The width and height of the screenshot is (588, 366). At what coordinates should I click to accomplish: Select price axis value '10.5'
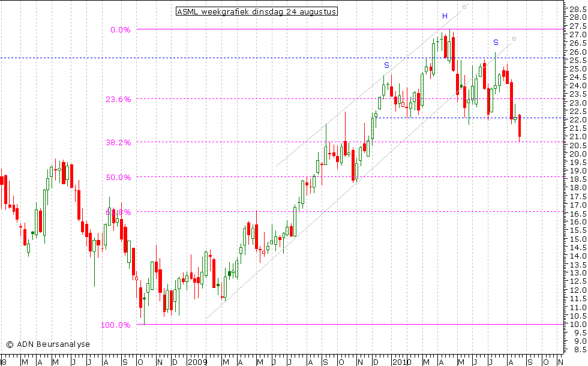(x=578, y=316)
